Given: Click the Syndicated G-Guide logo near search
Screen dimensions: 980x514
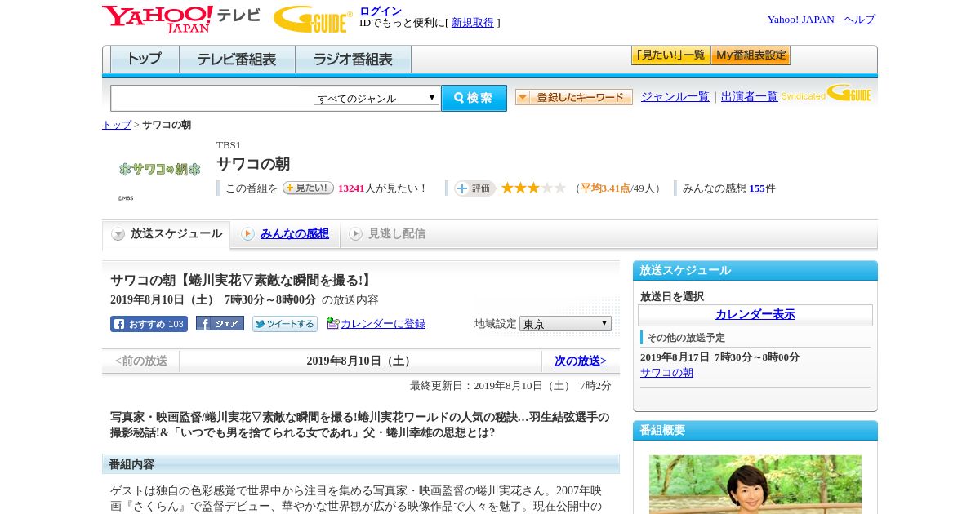Looking at the screenshot, I should pyautogui.click(x=826, y=93).
